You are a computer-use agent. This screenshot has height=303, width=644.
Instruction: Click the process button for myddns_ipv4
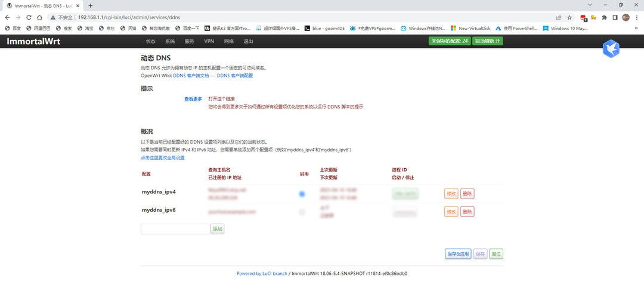[405, 194]
